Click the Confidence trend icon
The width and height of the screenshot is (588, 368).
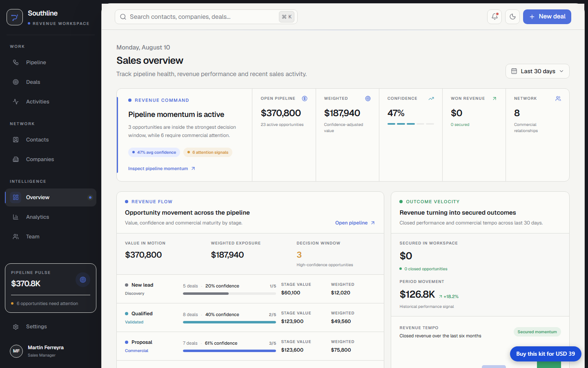click(x=431, y=99)
